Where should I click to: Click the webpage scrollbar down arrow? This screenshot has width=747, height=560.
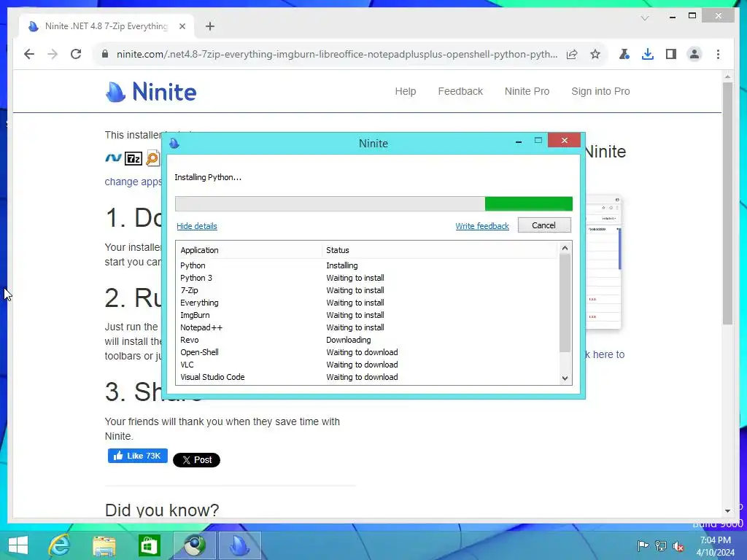point(727,511)
